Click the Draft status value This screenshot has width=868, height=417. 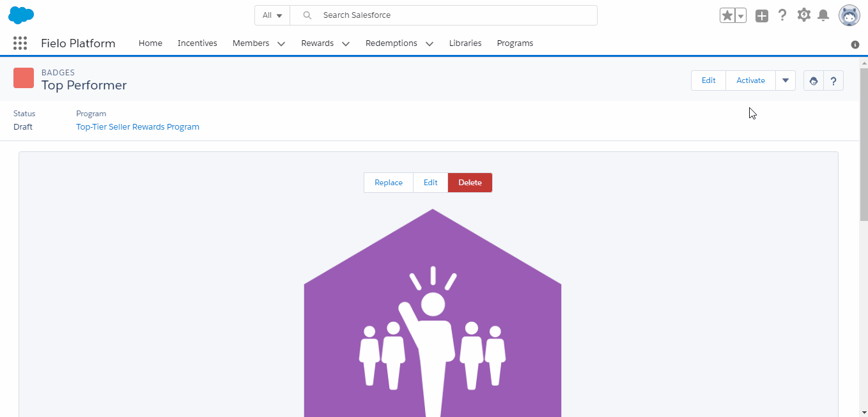(x=23, y=127)
